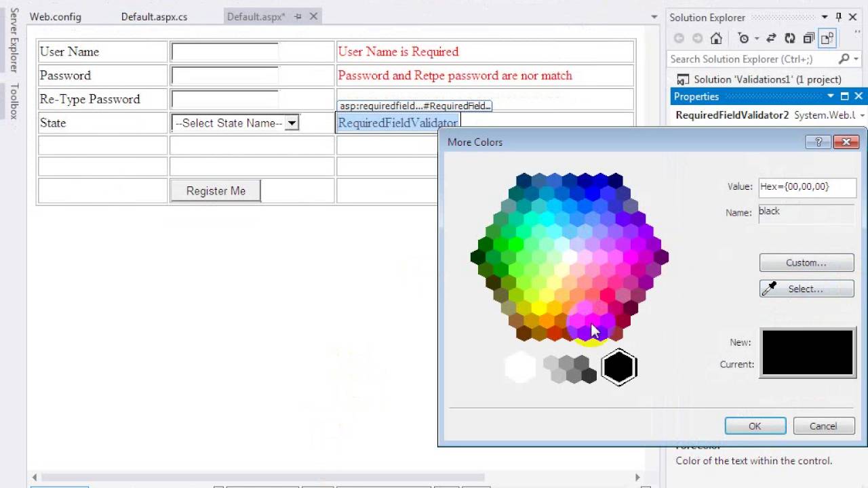Pin the Solution Explorer panel with pushpin
868x488 pixels.
tap(839, 17)
